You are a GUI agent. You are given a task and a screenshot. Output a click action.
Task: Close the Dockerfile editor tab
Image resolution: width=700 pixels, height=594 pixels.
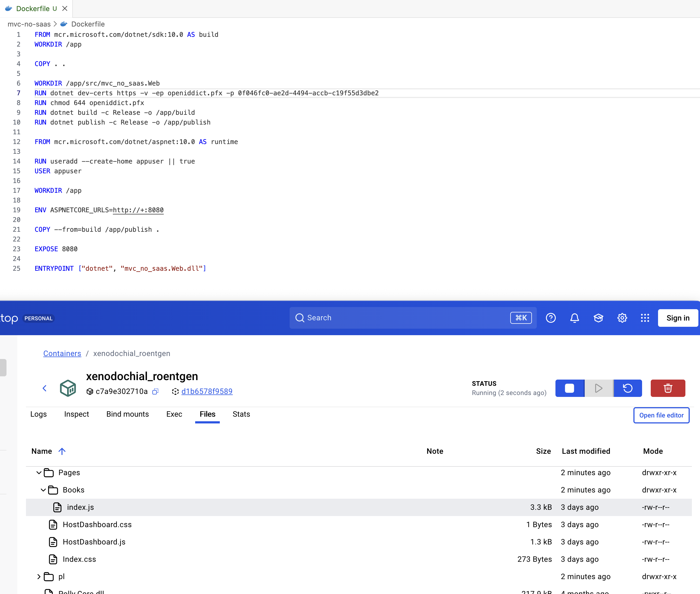[65, 8]
